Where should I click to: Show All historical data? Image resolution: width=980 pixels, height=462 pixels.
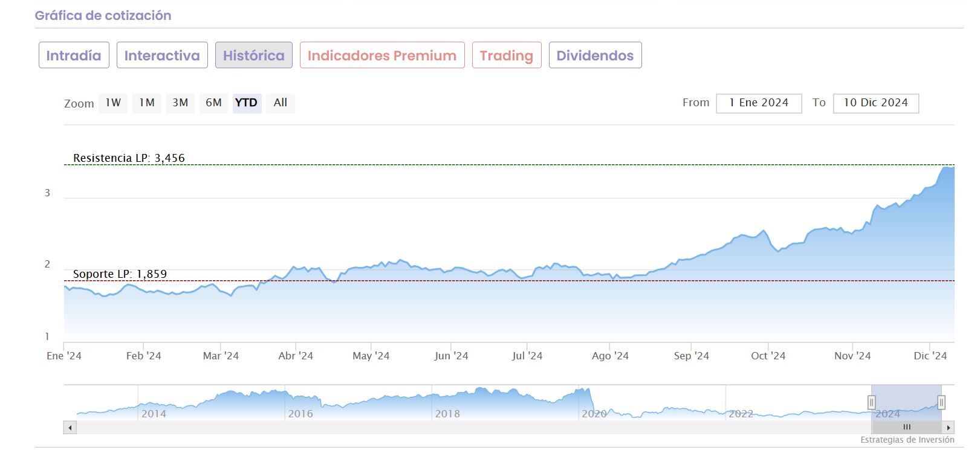click(280, 103)
